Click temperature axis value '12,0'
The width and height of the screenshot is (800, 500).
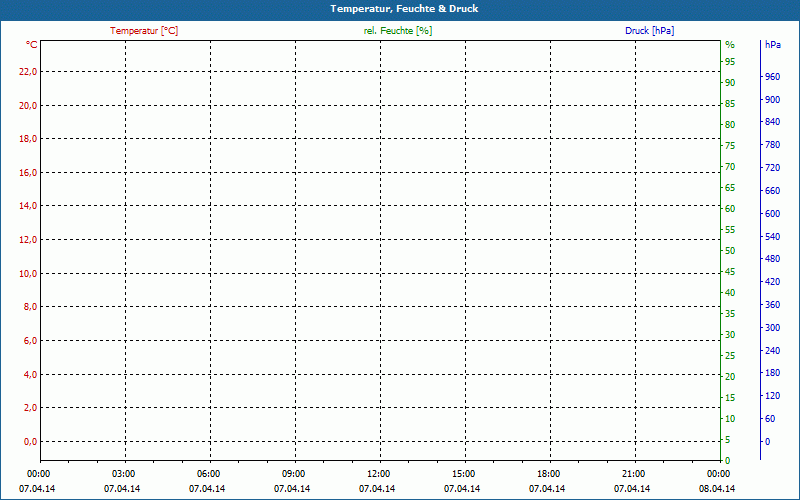tap(28, 239)
